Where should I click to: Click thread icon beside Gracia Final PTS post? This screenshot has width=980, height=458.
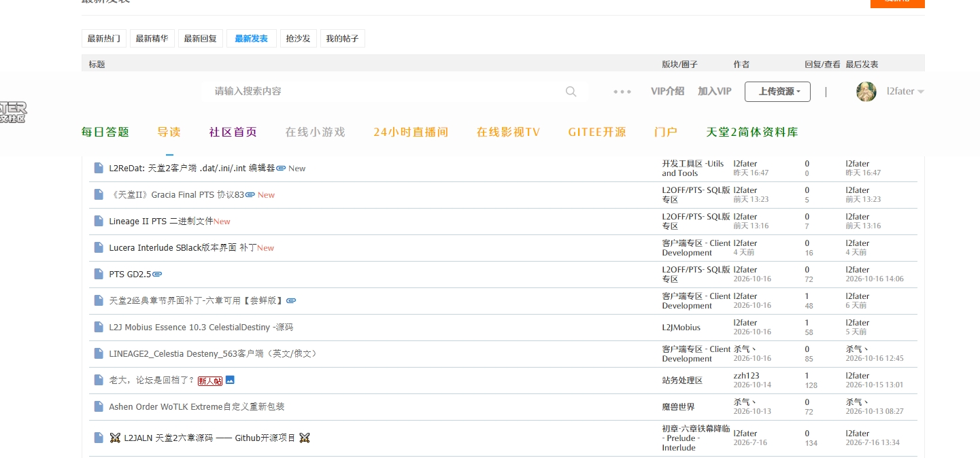tap(99, 194)
